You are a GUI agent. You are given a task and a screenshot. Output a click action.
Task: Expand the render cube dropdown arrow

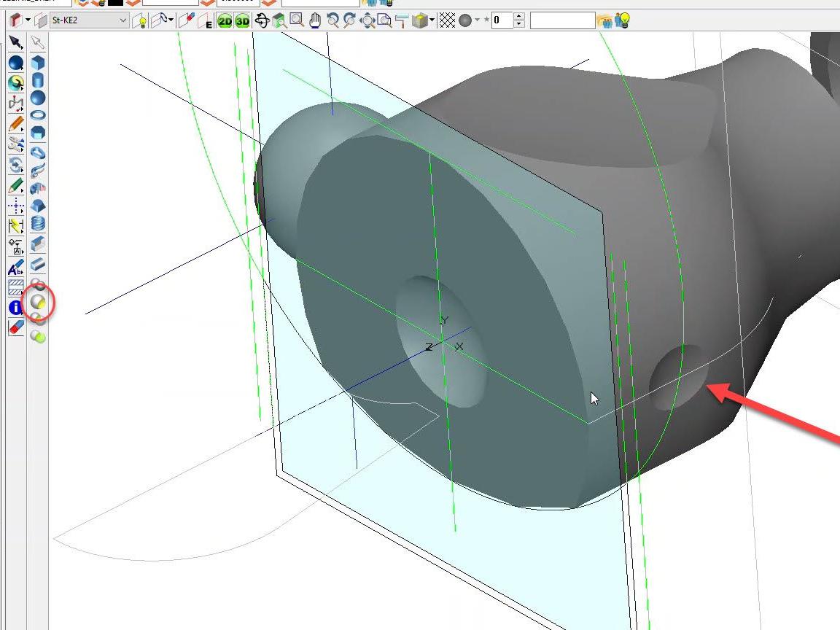pyautogui.click(x=432, y=20)
